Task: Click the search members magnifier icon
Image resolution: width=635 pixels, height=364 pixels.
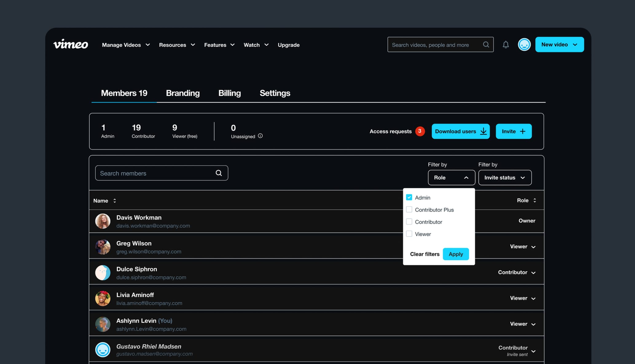Action: point(219,173)
